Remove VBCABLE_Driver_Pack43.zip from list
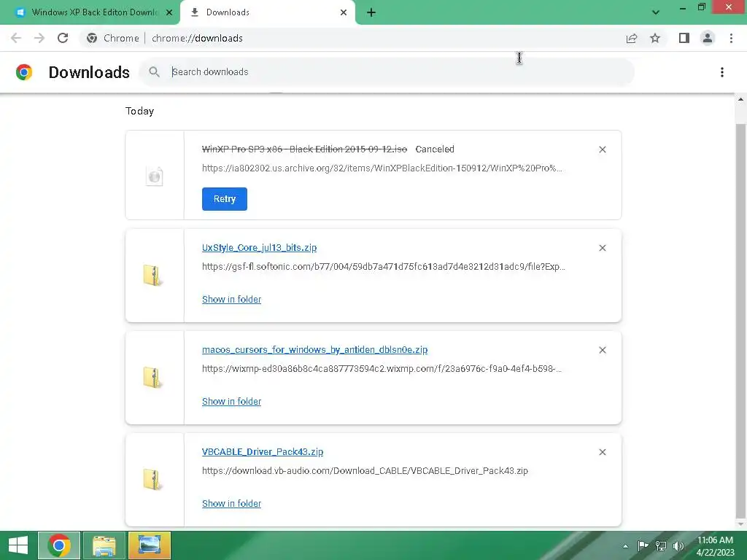747x560 pixels. coord(602,452)
